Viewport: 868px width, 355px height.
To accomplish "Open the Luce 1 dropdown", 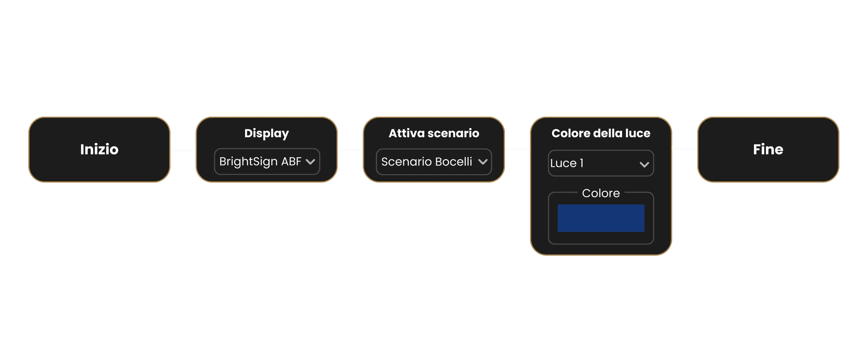I will point(600,163).
